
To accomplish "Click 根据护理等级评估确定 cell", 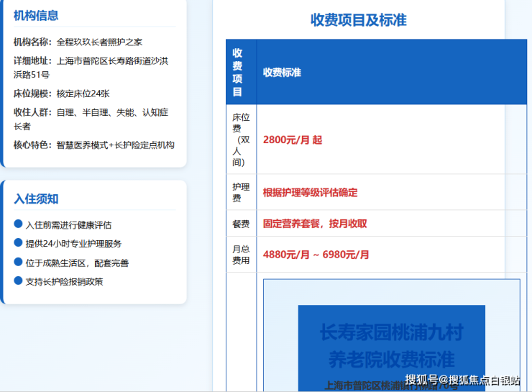I will pyautogui.click(x=392, y=192).
